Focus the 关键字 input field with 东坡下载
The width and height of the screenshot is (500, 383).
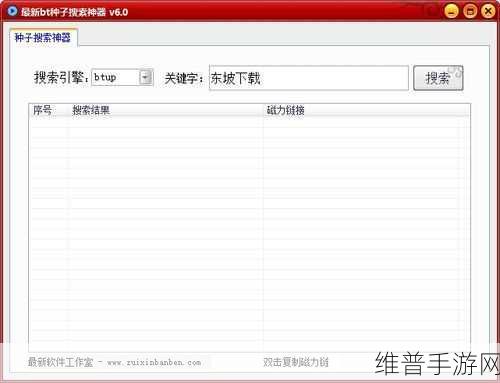pos(309,78)
